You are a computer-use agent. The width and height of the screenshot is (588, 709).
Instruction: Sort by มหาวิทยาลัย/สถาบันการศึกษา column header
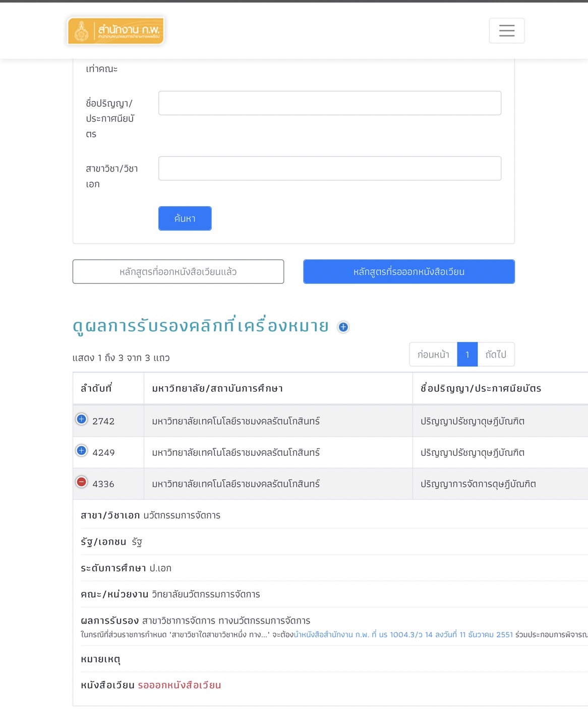[217, 388]
